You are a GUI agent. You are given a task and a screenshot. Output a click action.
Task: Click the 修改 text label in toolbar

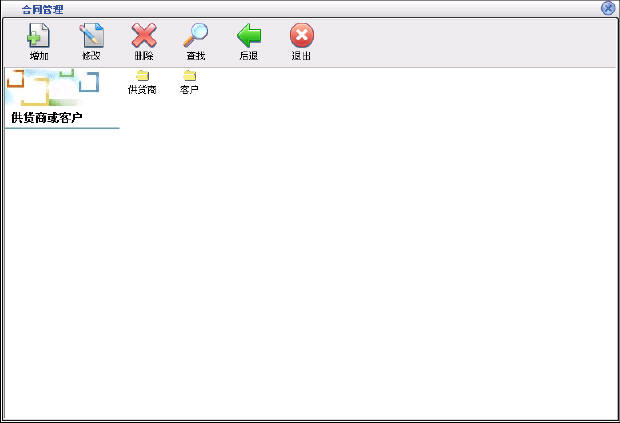[91, 56]
